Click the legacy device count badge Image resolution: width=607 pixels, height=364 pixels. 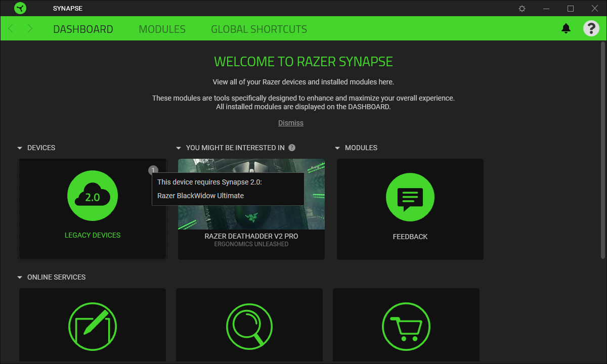pos(153,170)
